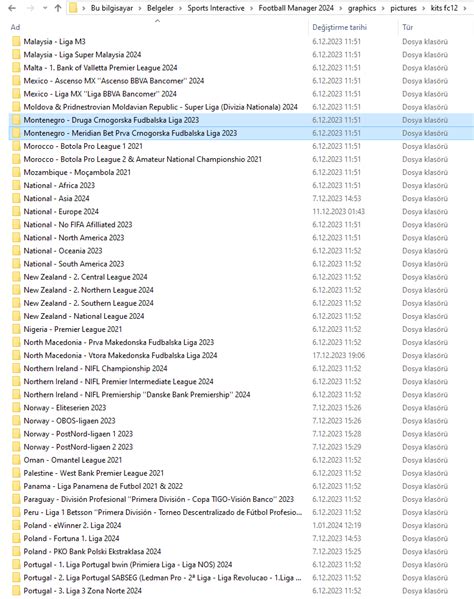Click folder icon of 'Northern Ireland - NIFL Championship 2024'
Screen dimensions: 474x599
point(16,368)
